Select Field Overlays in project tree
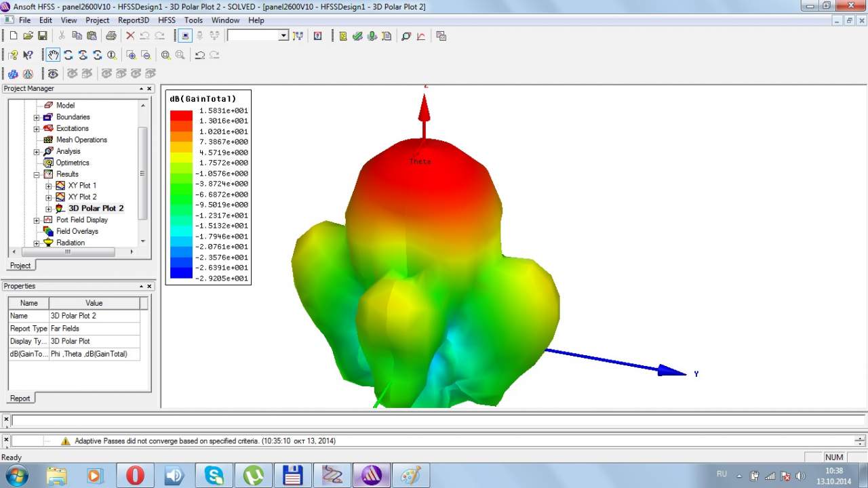Screen dimensions: 868x488 (77, 231)
